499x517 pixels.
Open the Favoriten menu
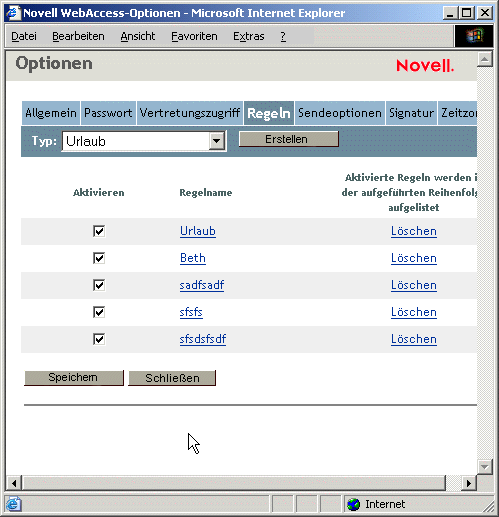coord(194,36)
